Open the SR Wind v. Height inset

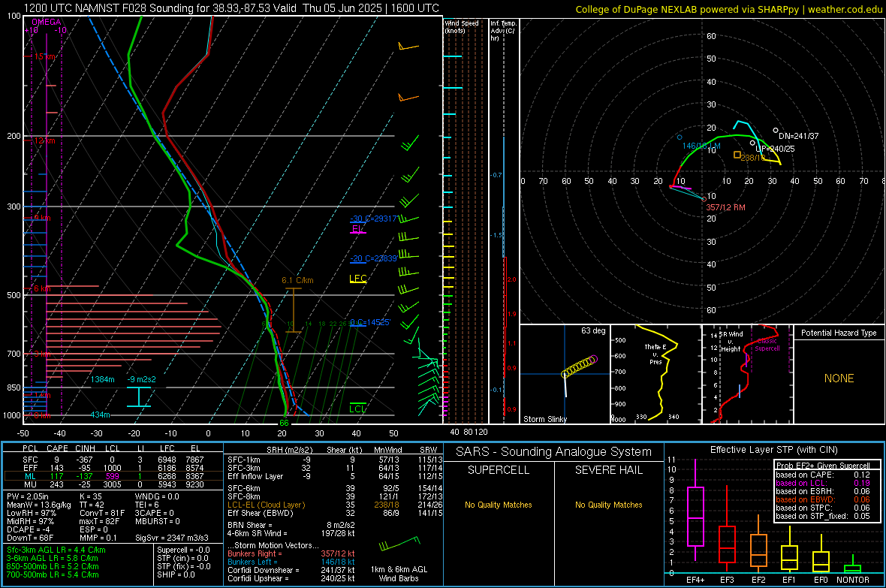748,374
